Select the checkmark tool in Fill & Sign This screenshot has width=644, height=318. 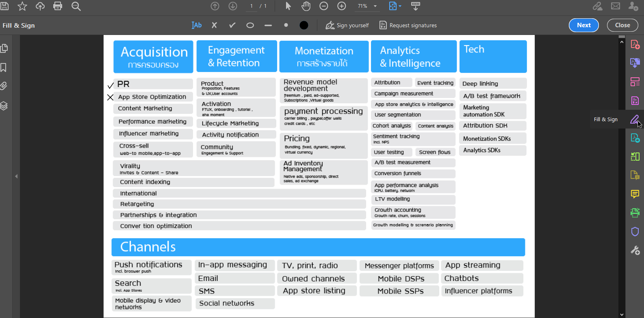pos(232,25)
